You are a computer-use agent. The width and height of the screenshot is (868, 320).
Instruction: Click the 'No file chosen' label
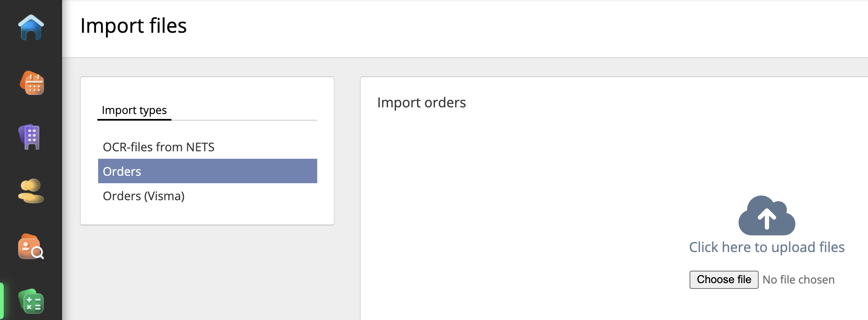click(x=798, y=280)
